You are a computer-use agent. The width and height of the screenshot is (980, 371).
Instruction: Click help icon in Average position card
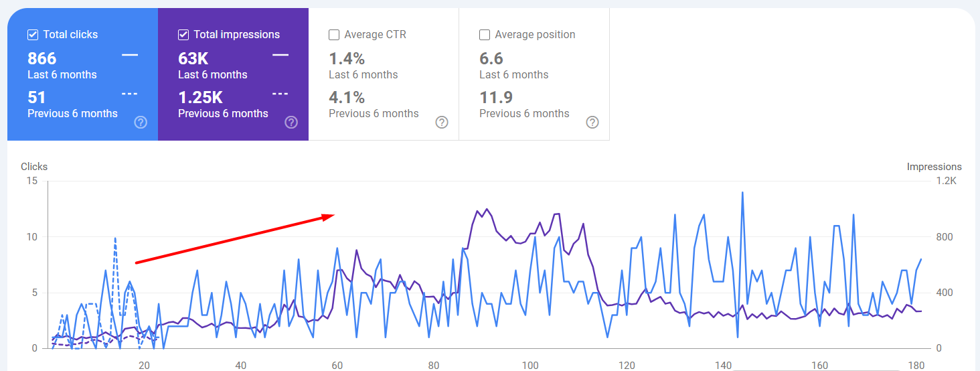(x=592, y=122)
